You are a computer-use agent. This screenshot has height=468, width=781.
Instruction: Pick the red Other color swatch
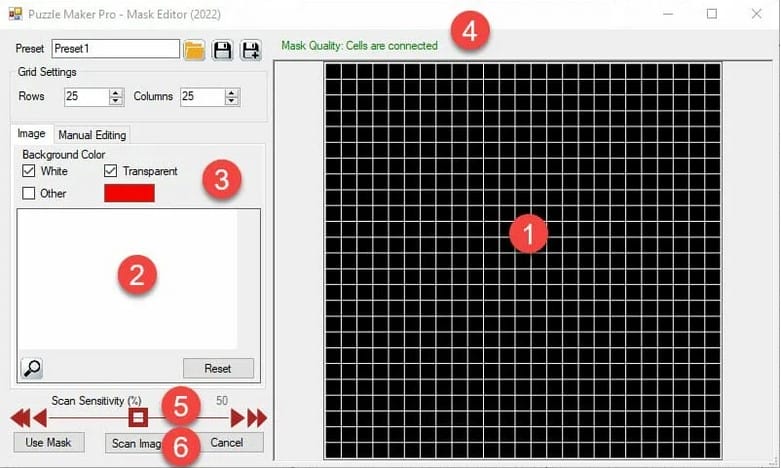[x=129, y=193]
